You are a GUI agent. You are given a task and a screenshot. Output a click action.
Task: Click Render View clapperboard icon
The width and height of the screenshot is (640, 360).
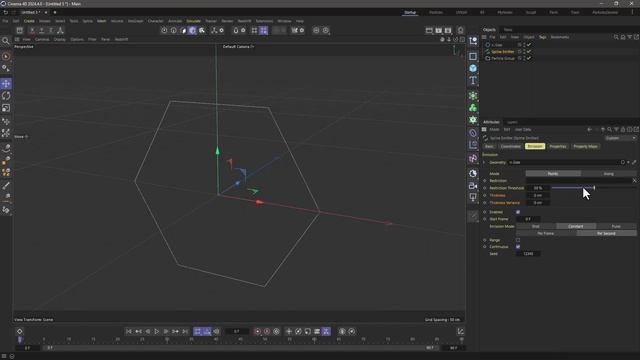(429, 30)
